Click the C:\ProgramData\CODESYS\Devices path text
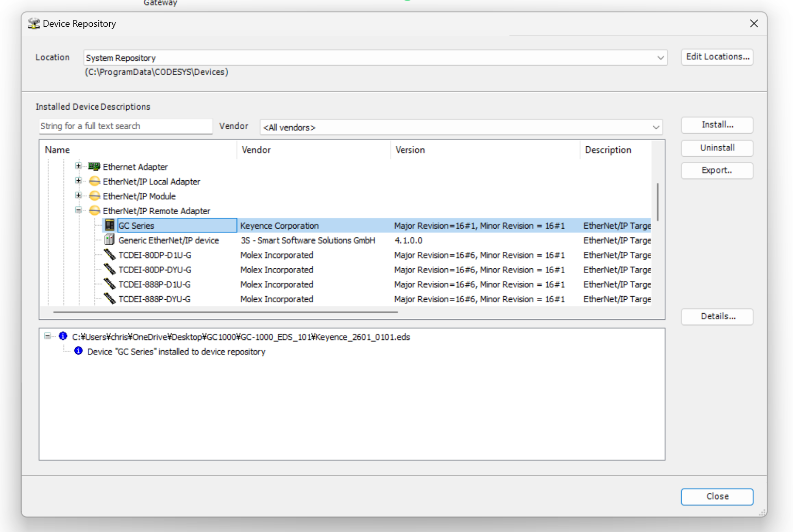793x532 pixels. (x=157, y=72)
